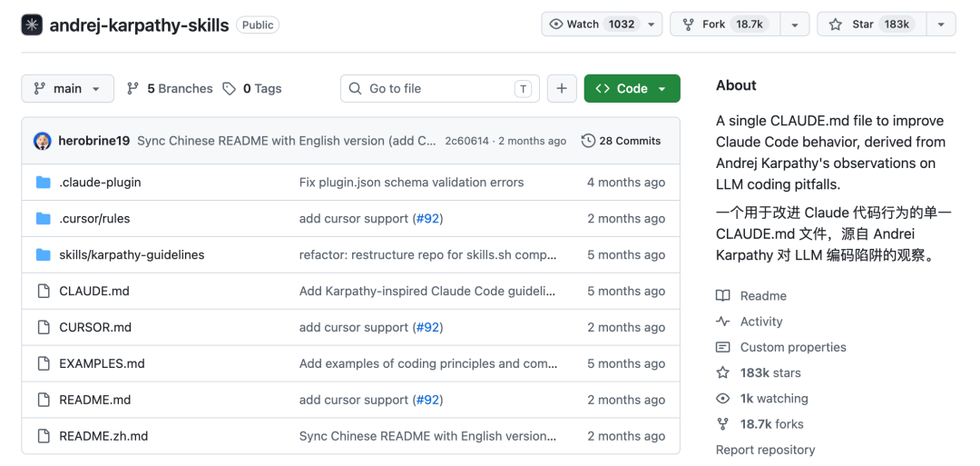980x466 pixels.
Task: Click the plus add file button
Action: 562,89
